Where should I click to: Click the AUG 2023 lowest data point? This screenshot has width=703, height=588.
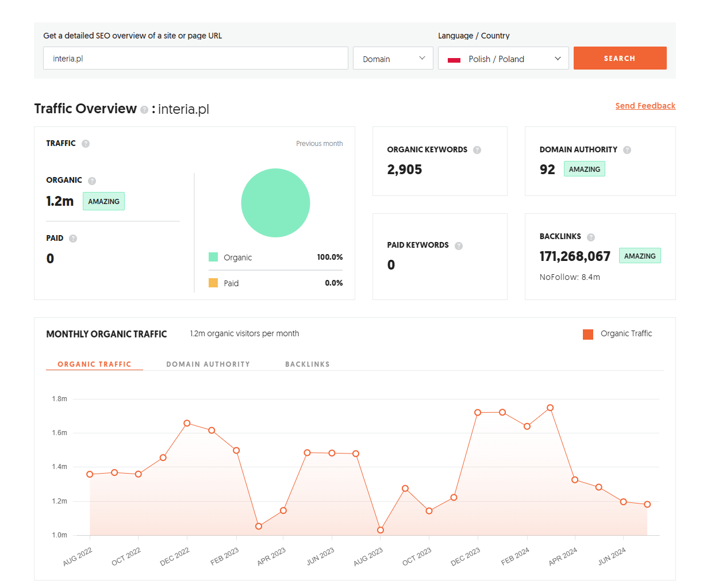[x=381, y=530]
